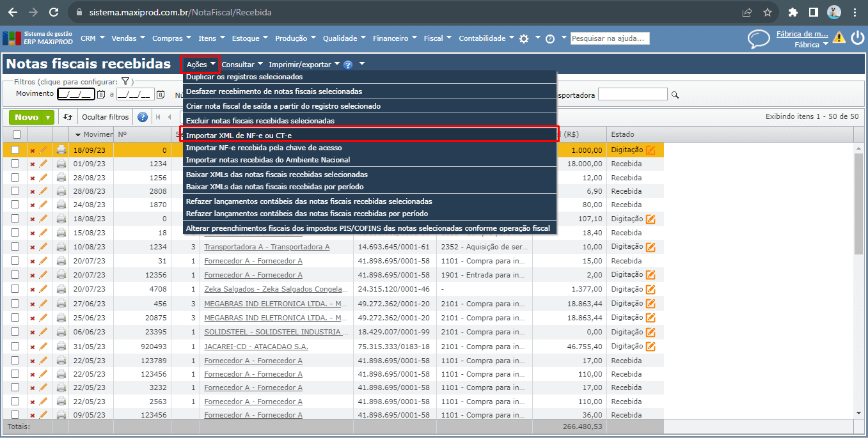Check the checkbox for 01/09/23 row
Image resolution: width=868 pixels, height=438 pixels.
[15, 164]
